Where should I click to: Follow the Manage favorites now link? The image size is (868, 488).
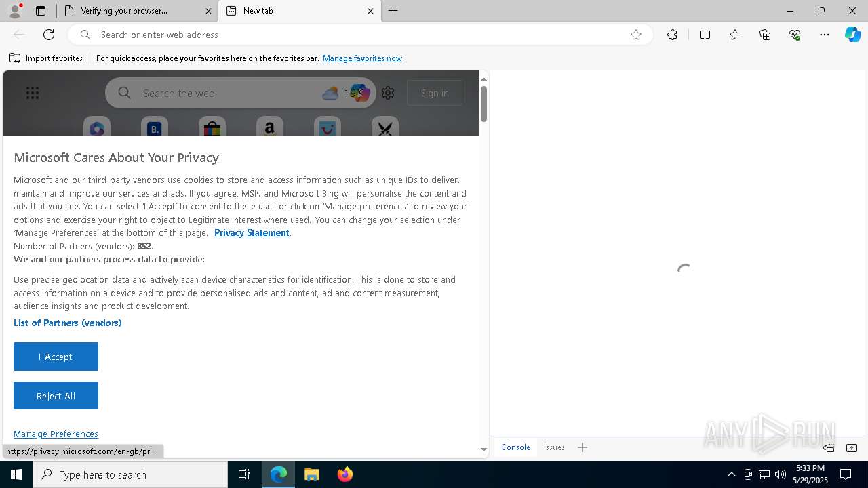coord(362,58)
